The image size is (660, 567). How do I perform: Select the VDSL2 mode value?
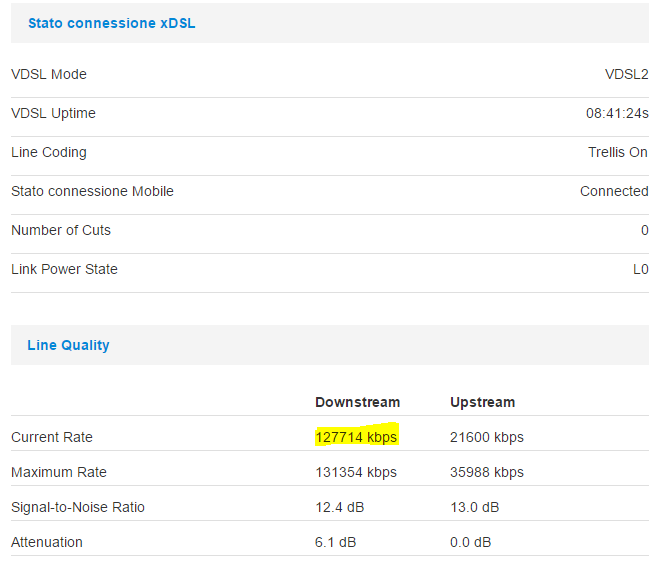pyautogui.click(x=626, y=74)
